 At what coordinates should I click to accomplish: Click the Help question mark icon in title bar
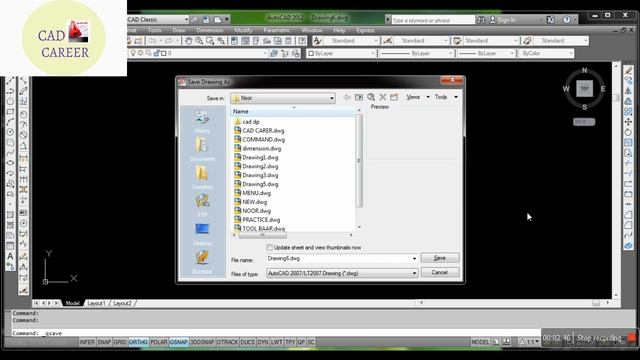point(567,20)
